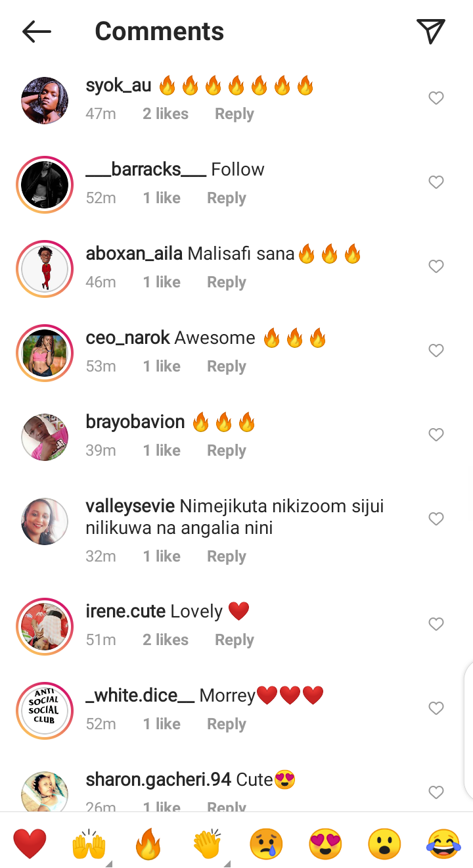The image size is (473, 868).
Task: View the 2 likes on syok_au's comment
Action: 166,114
